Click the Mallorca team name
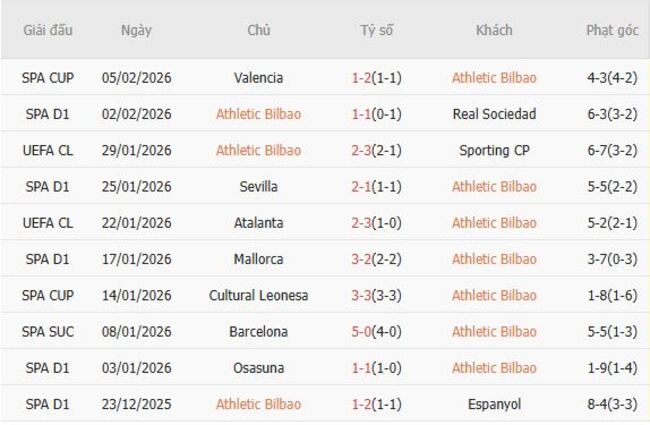The width and height of the screenshot is (650, 425). click(258, 259)
